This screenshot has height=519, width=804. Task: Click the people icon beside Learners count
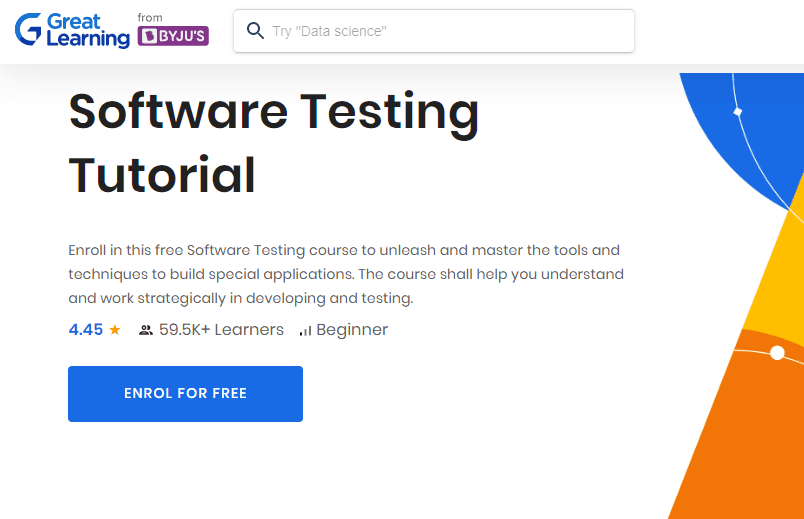coord(146,330)
